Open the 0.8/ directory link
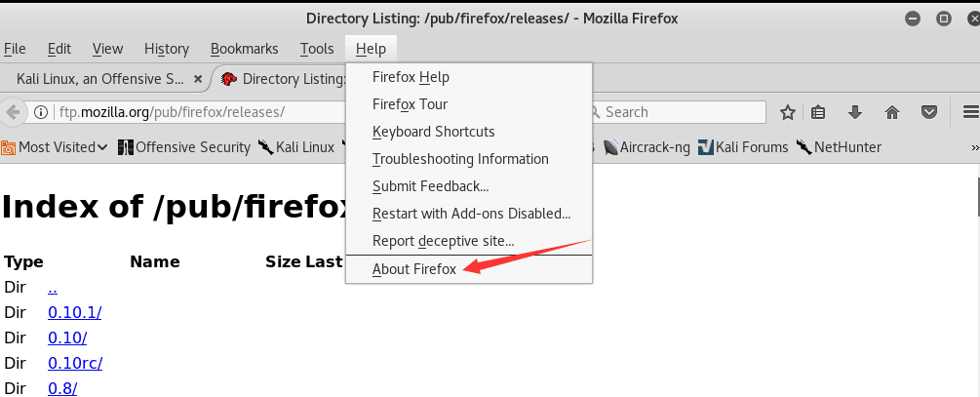 [62, 388]
